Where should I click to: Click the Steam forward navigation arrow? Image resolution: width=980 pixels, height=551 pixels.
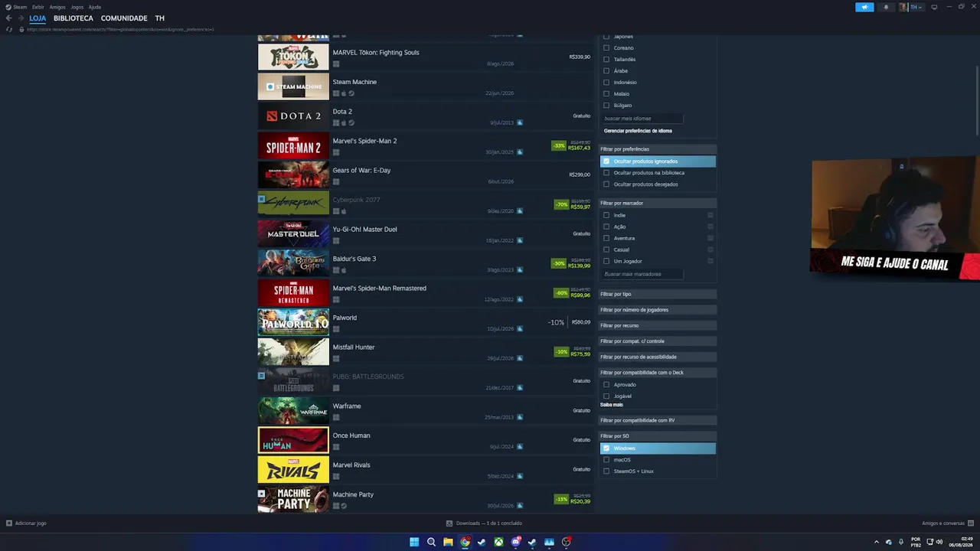pyautogui.click(x=20, y=18)
